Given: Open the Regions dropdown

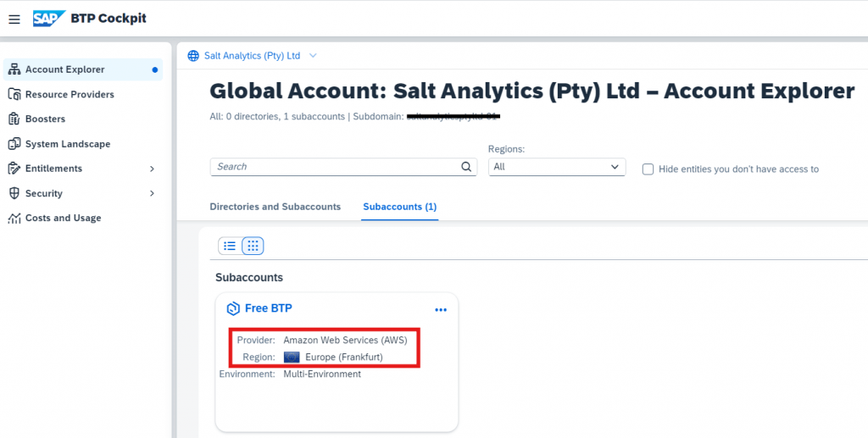Looking at the screenshot, I should click(557, 167).
